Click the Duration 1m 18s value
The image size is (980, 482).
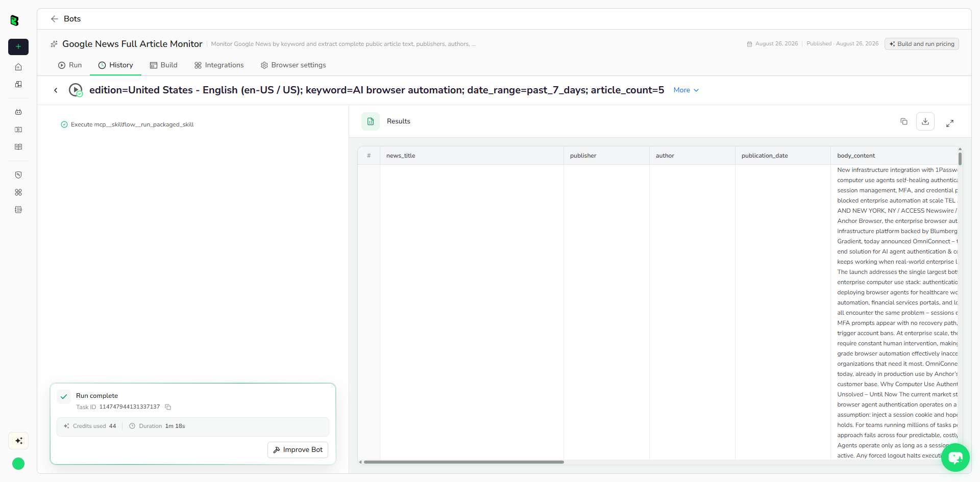175,426
